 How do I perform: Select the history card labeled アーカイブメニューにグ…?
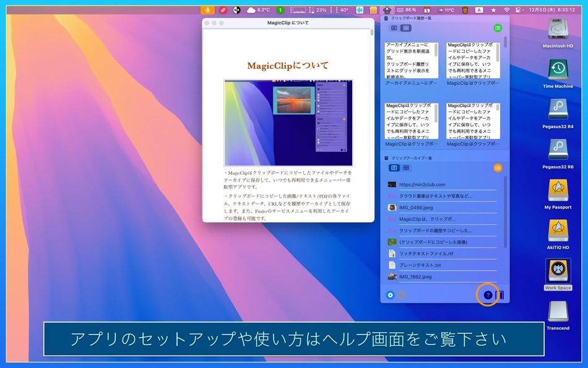click(412, 64)
